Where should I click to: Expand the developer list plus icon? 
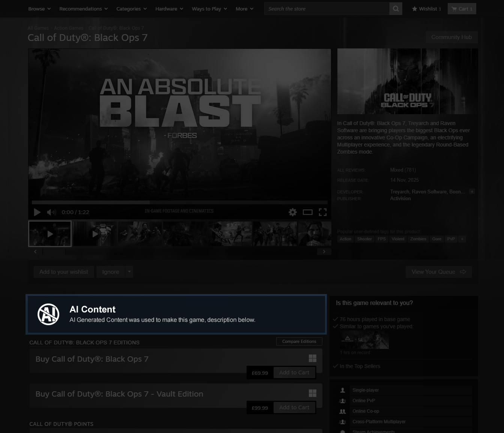pos(472,192)
